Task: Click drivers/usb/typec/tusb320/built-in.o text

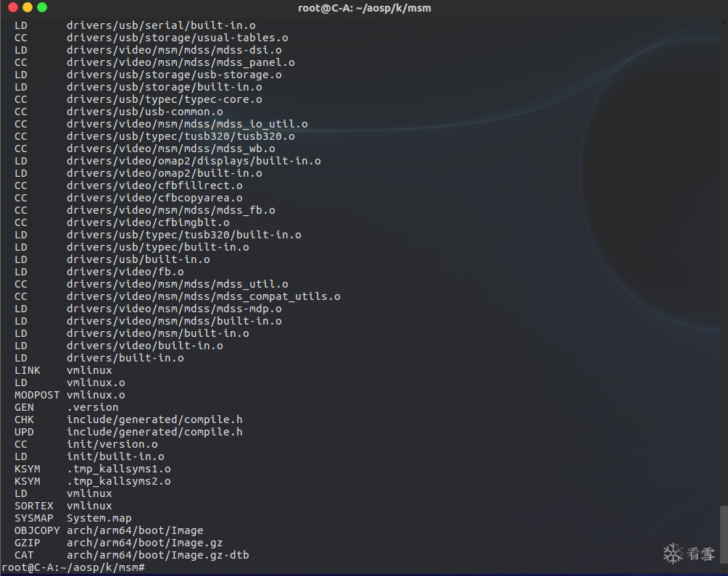Action: tap(184, 235)
